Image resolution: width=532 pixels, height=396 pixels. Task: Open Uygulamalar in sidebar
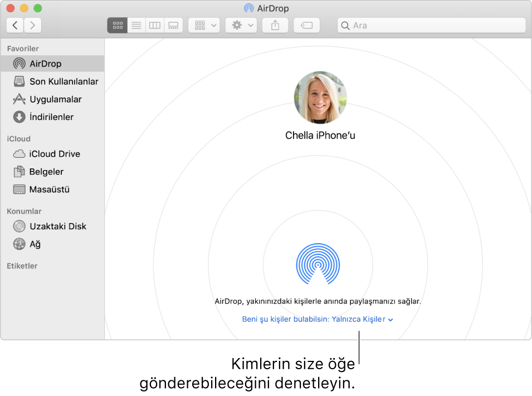pos(52,99)
